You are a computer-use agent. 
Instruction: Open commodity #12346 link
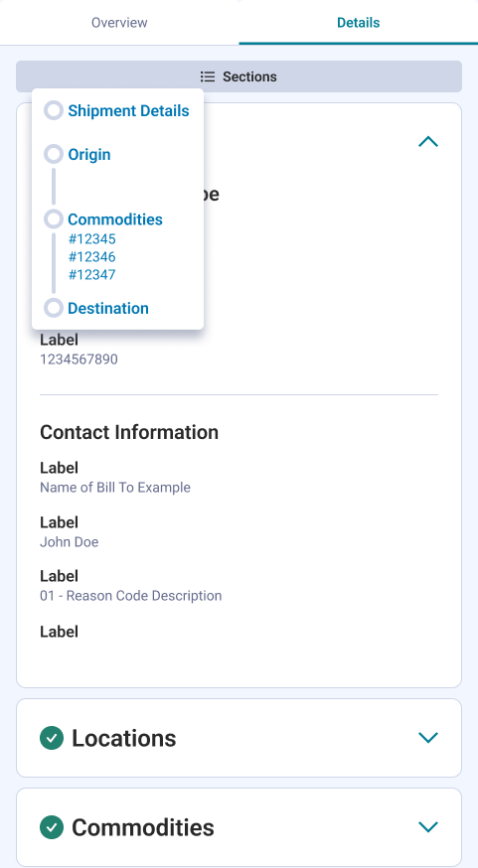coord(92,257)
